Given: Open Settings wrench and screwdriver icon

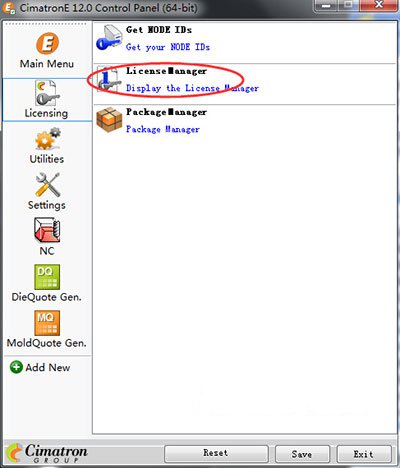Looking at the screenshot, I should pos(48,185).
